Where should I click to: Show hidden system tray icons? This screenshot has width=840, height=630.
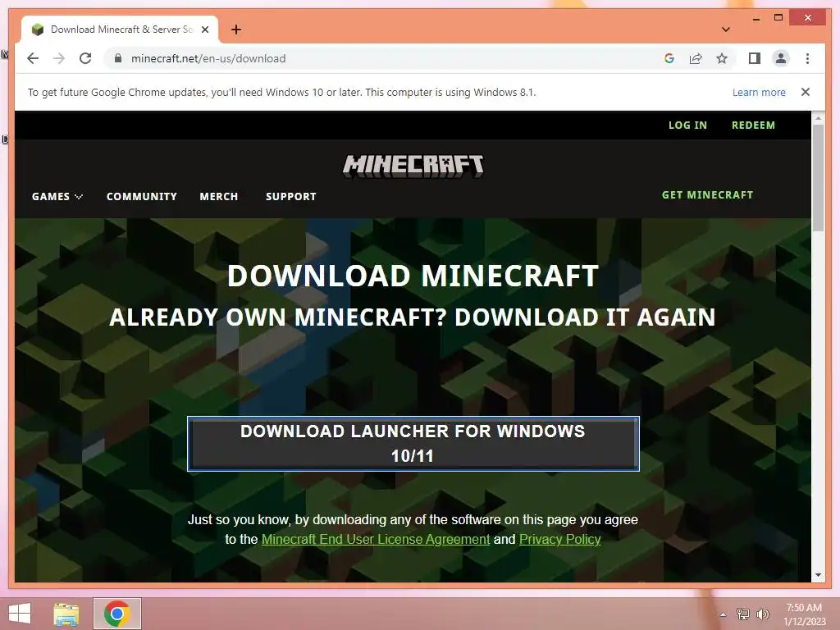click(x=723, y=614)
